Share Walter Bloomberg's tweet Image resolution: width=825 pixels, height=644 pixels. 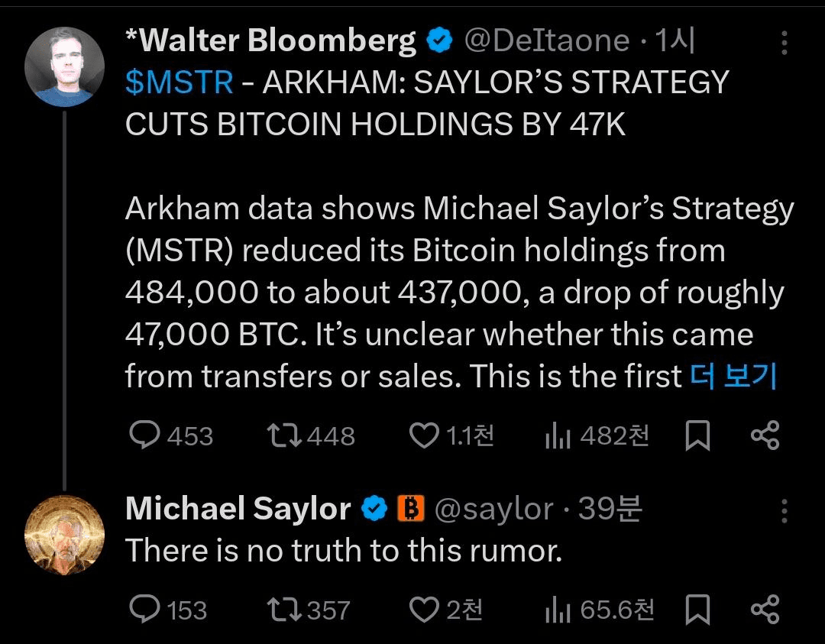765,435
